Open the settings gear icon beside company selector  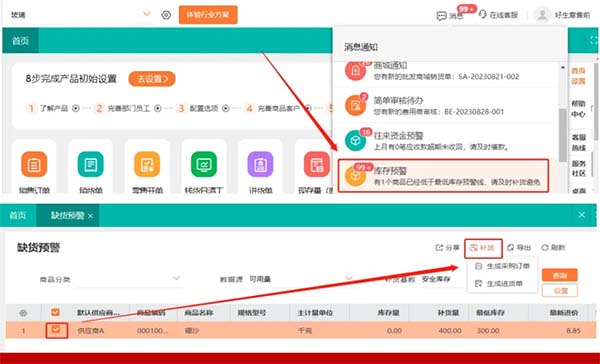pyautogui.click(x=166, y=15)
